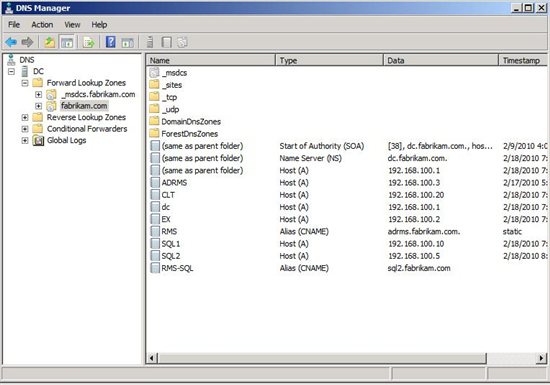Click the DNS Manager title bar icon
Viewport: 550px width, 385px height.
(9, 8)
